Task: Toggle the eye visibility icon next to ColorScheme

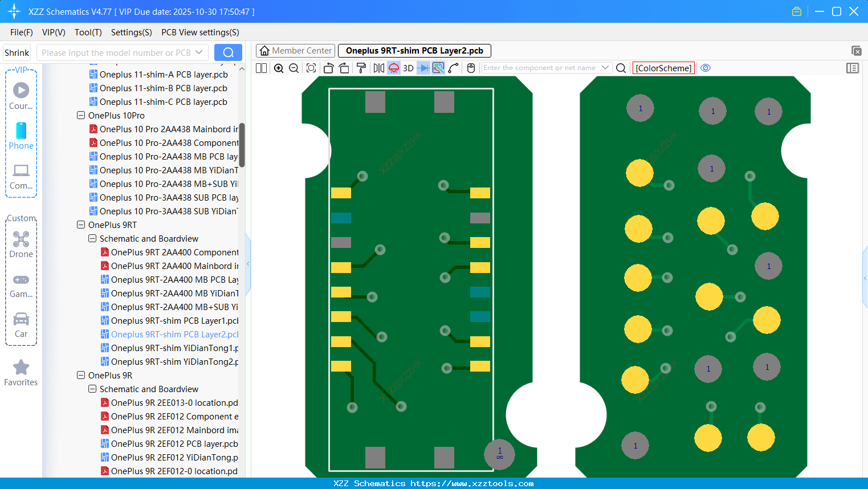Action: 706,68
